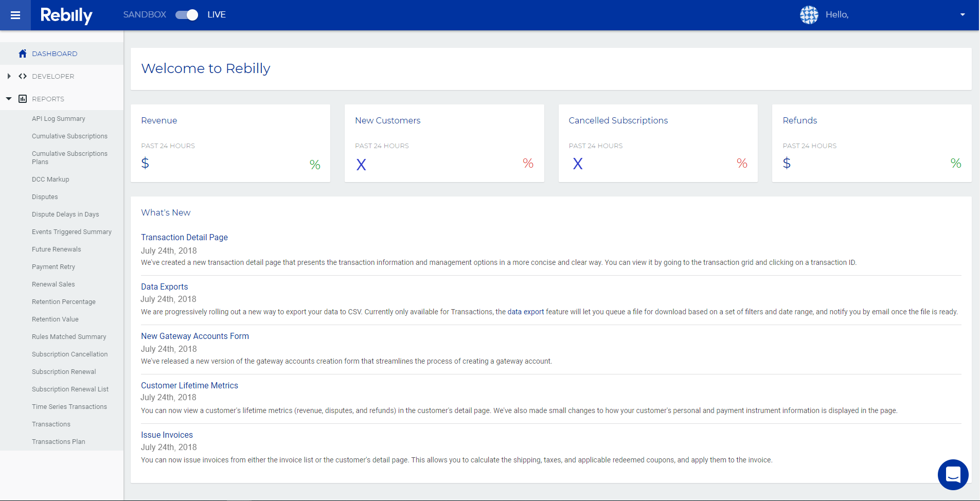
Task: Open the Transaction Detail Page article
Action: pyautogui.click(x=184, y=237)
